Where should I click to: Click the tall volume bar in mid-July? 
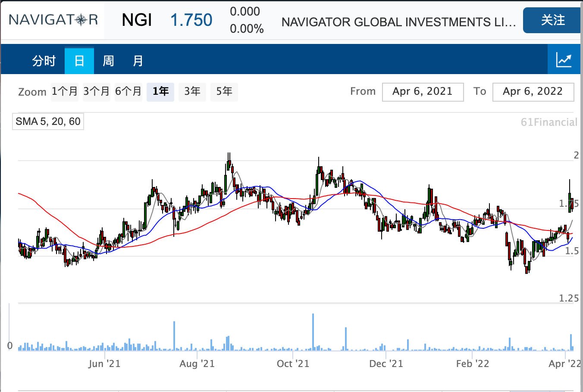174,336
